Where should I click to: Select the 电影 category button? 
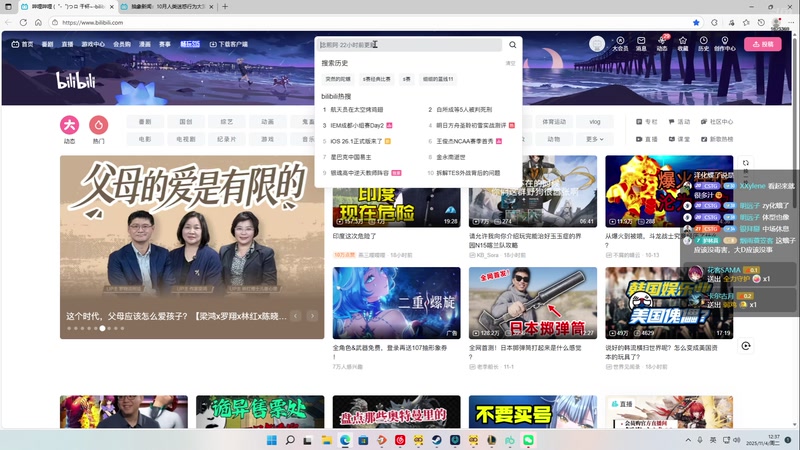pyautogui.click(x=145, y=139)
